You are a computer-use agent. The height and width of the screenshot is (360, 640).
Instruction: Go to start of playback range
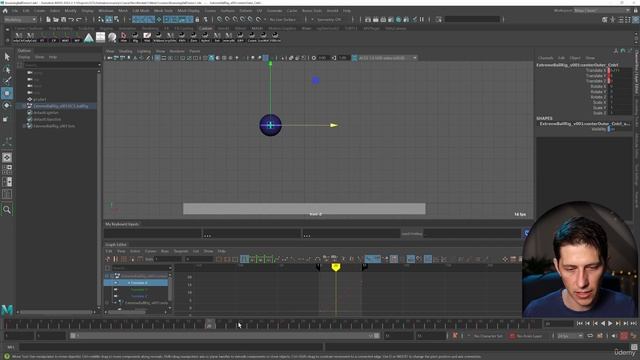580,323
